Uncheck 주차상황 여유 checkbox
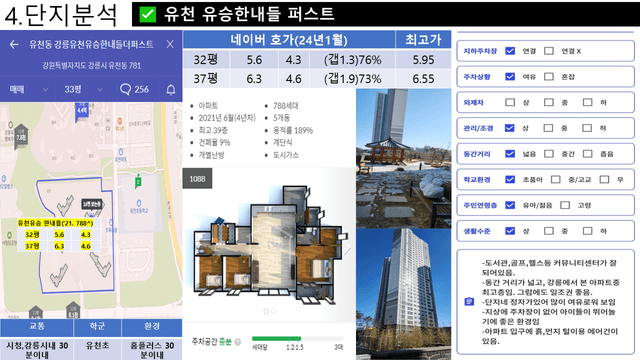This screenshot has width=640, height=360. click(510, 76)
